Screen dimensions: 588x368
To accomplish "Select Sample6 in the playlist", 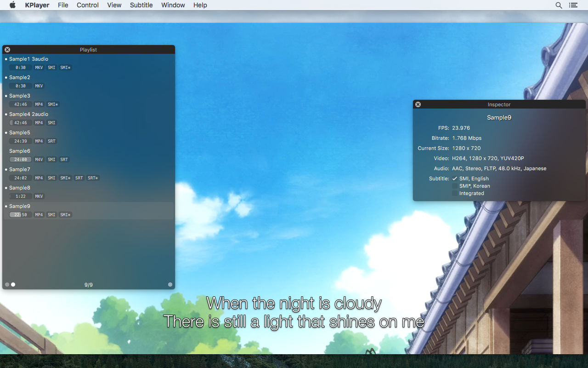I will (89, 155).
